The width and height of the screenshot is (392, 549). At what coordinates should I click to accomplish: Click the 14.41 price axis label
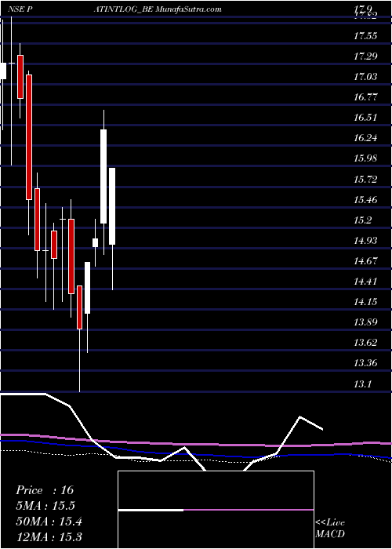point(365,281)
